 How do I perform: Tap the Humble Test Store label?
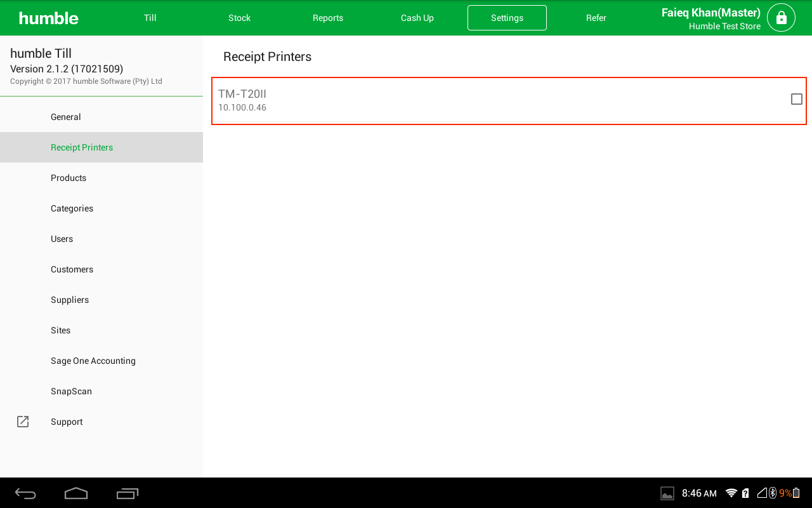pyautogui.click(x=724, y=27)
